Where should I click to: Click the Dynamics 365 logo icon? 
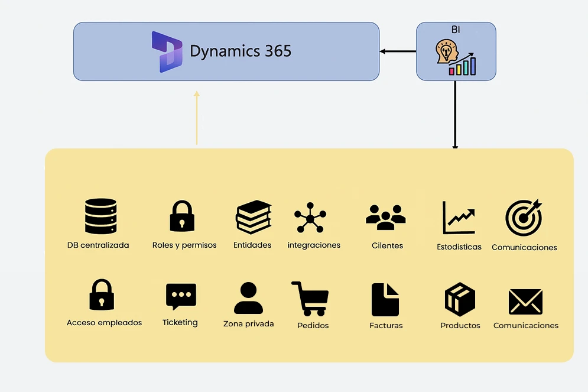[167, 52]
